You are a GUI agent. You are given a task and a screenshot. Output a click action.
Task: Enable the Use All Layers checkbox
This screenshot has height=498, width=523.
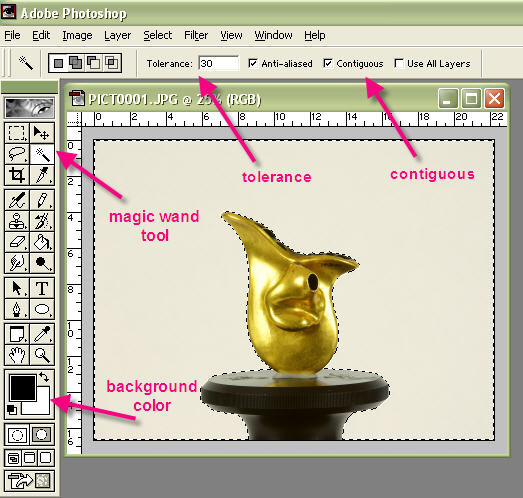click(399, 63)
